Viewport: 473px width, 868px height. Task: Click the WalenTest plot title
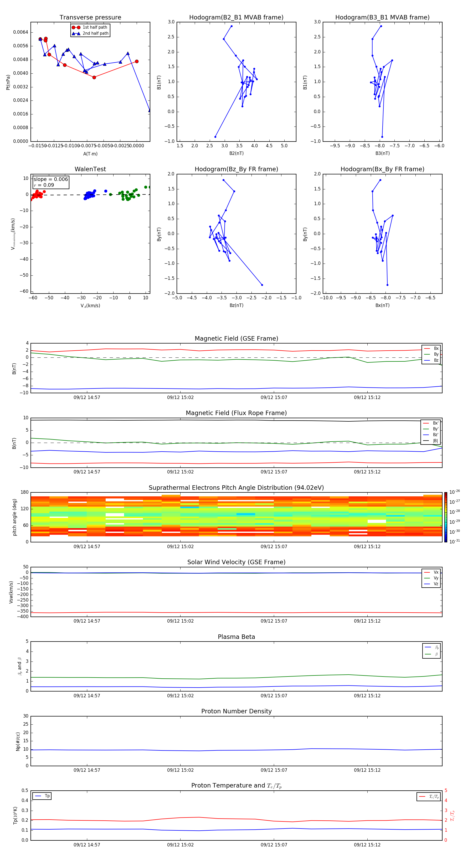click(90, 169)
